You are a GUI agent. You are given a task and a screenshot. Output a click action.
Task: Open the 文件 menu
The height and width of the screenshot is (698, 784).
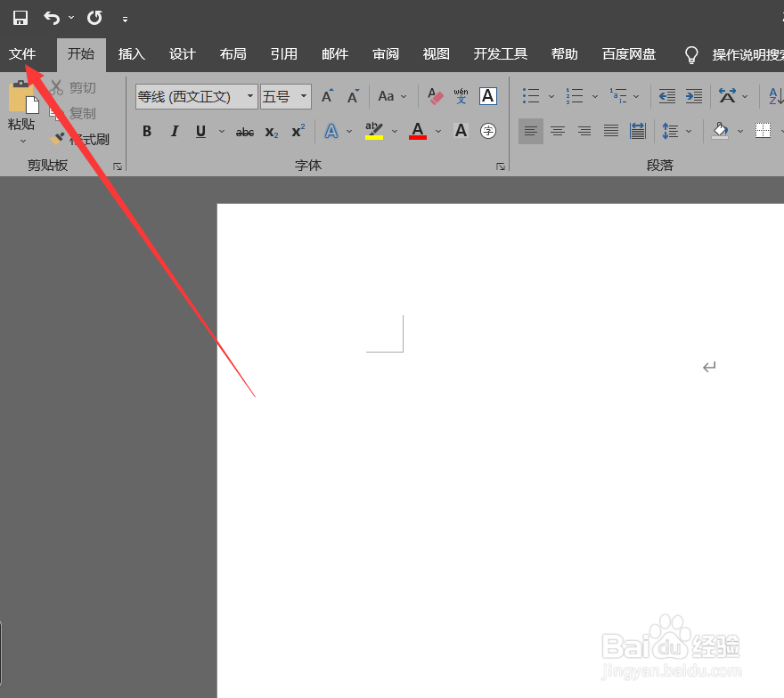[22, 54]
